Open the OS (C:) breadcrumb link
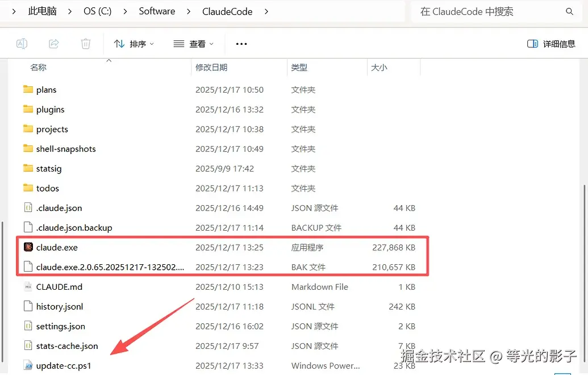This screenshot has height=375, width=588. pos(97,11)
